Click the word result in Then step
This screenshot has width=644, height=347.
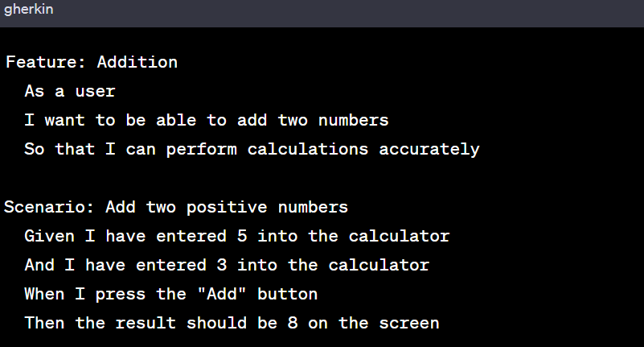pos(146,323)
